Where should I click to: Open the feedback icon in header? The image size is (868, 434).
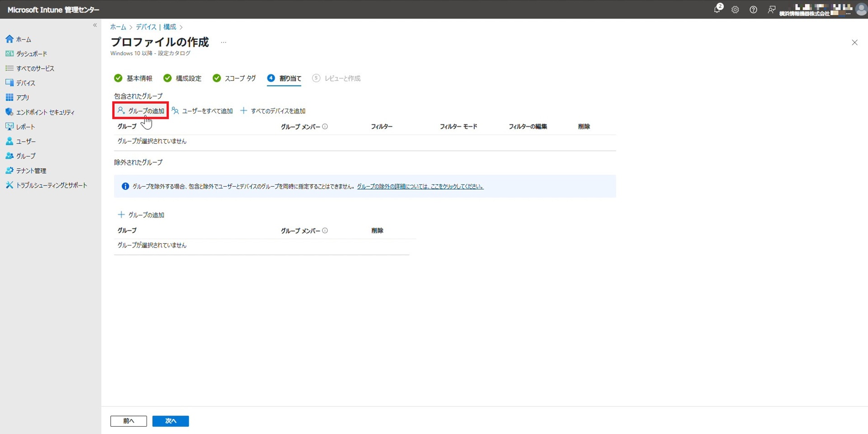pyautogui.click(x=771, y=9)
